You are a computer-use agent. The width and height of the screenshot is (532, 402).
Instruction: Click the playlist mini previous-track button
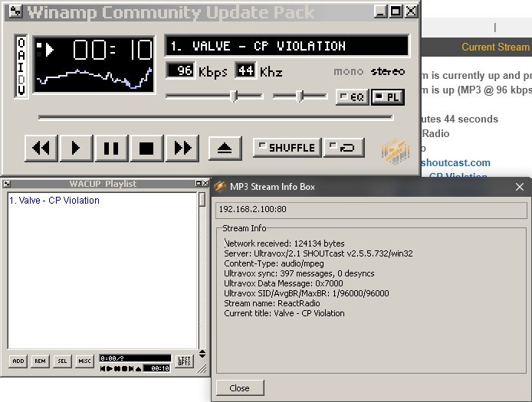103,369
